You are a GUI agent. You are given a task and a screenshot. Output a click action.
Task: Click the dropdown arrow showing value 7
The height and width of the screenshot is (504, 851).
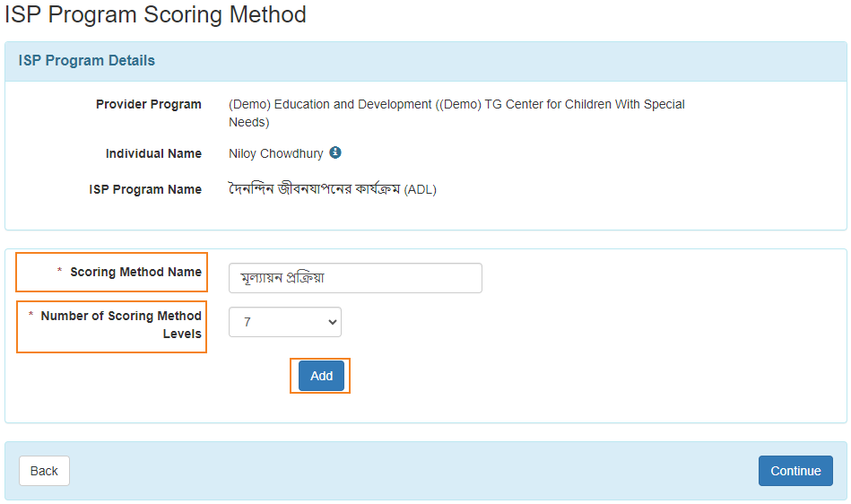(332, 322)
